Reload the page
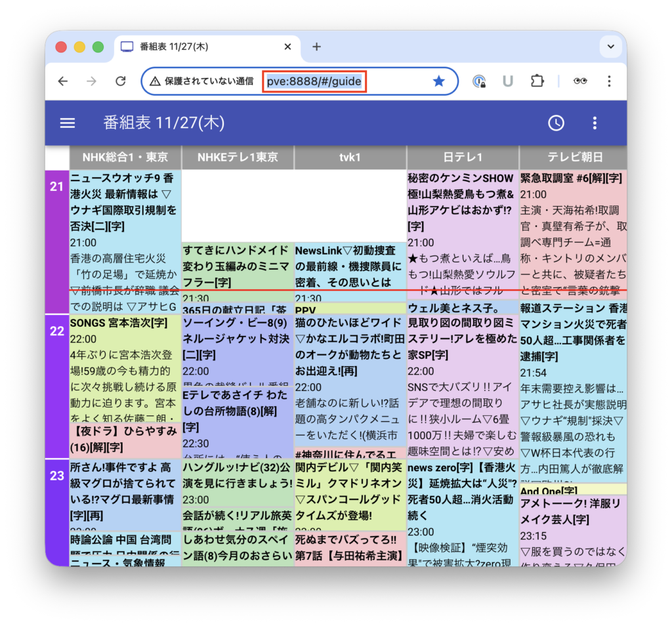Image resolution: width=672 pixels, height=626 pixels. coord(120,81)
